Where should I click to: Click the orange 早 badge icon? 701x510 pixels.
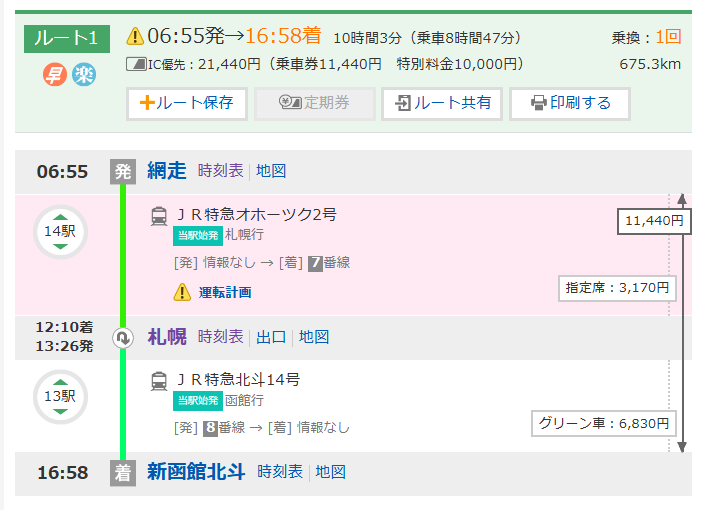[x=55, y=74]
